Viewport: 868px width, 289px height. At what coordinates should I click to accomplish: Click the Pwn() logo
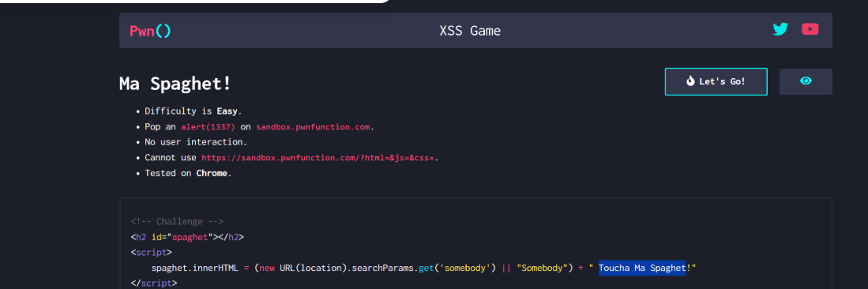(150, 31)
